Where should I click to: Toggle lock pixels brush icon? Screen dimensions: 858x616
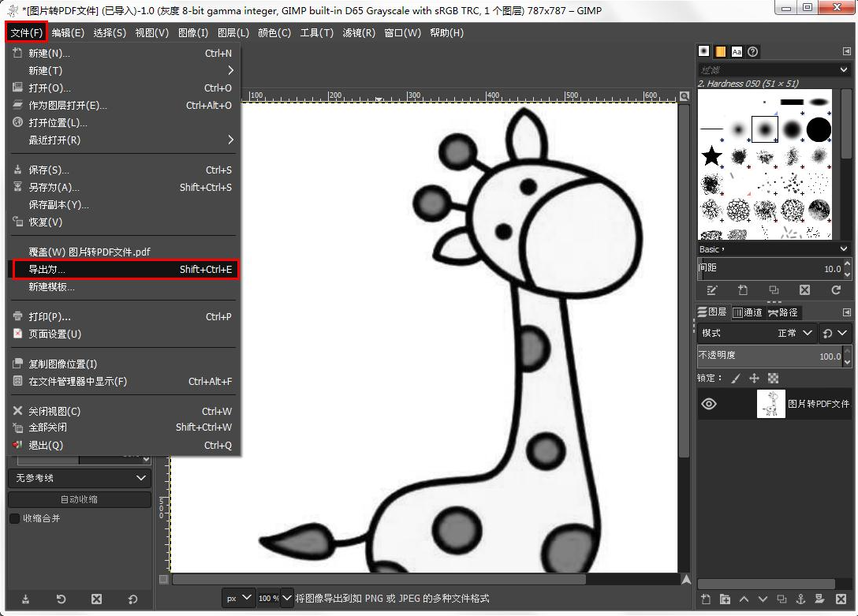click(736, 378)
